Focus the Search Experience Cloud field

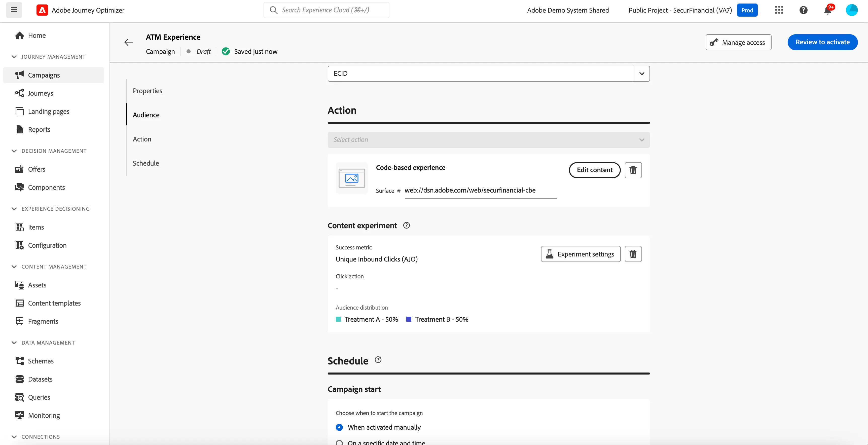tap(326, 10)
